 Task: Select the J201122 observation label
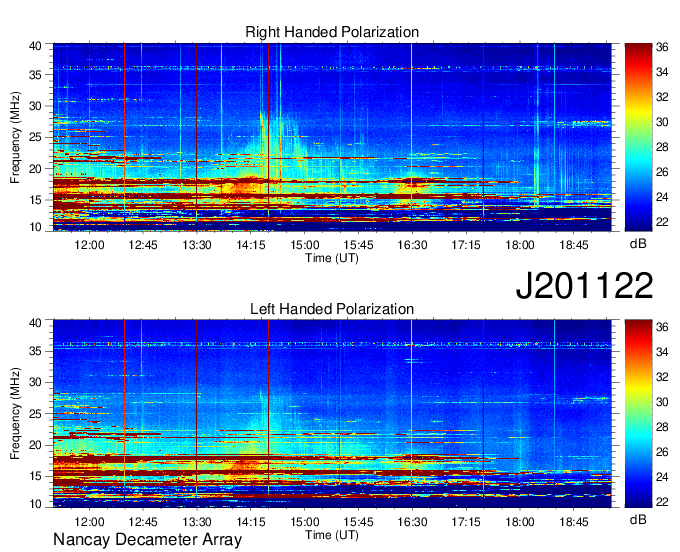point(585,286)
